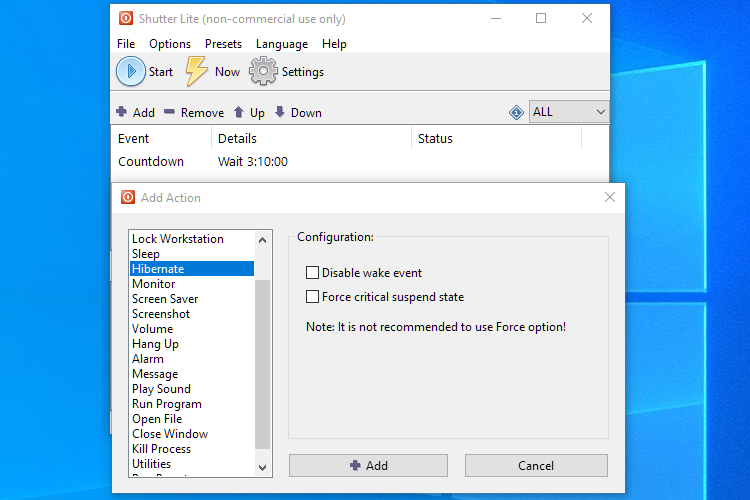Tick Force critical suspend state checkbox
The height and width of the screenshot is (500, 750).
point(312,297)
